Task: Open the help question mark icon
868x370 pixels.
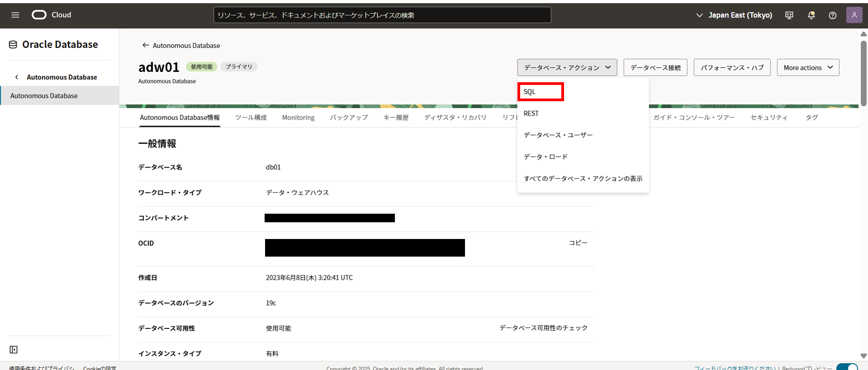Action: click(x=833, y=15)
